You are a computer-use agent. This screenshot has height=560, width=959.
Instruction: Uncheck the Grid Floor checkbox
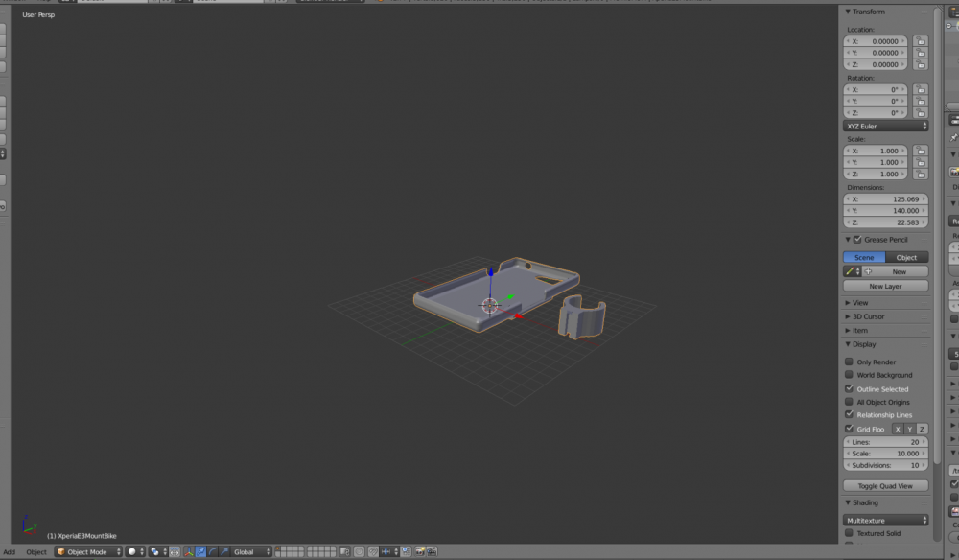pyautogui.click(x=849, y=429)
